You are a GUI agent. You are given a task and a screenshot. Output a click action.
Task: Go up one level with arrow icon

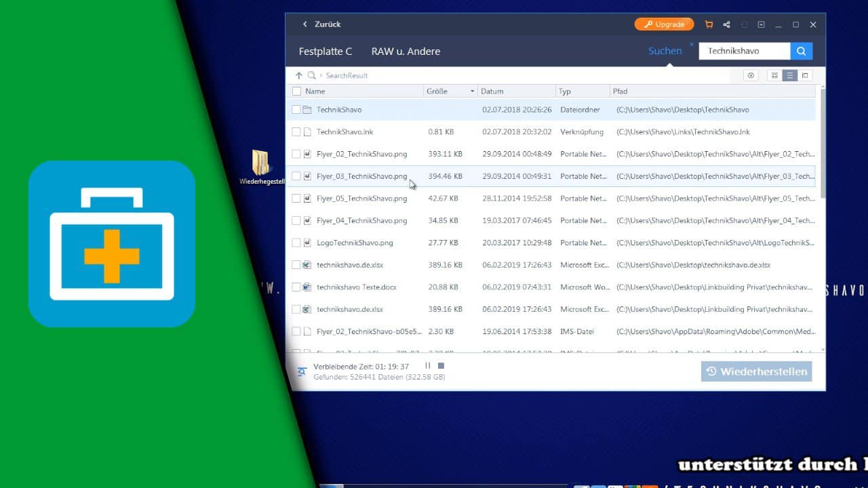point(298,76)
